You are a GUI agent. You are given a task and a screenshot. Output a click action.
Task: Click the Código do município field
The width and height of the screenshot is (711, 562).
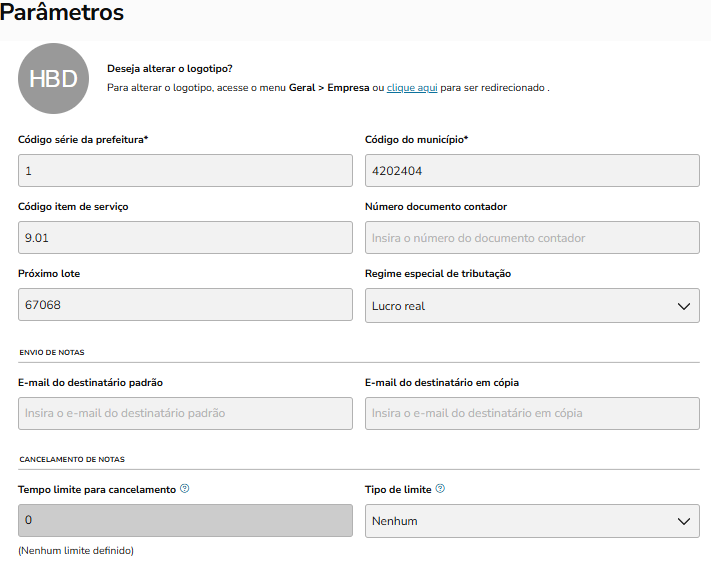(x=532, y=171)
